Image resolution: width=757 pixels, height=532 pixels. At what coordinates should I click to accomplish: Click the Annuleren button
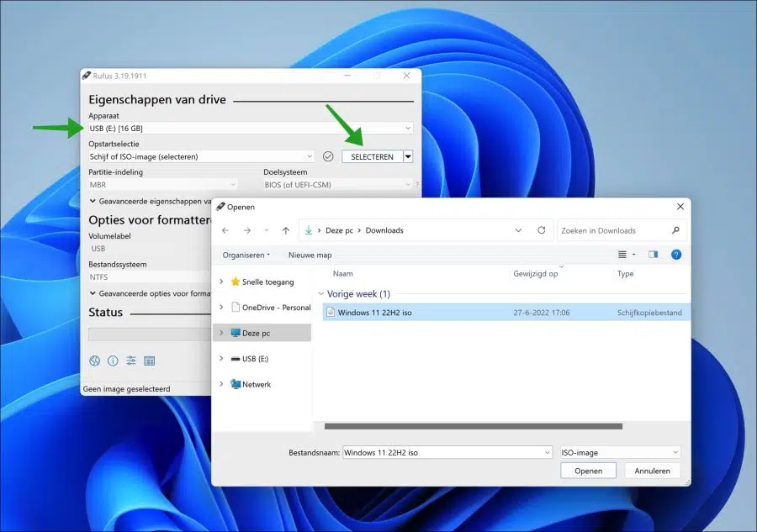tap(652, 471)
